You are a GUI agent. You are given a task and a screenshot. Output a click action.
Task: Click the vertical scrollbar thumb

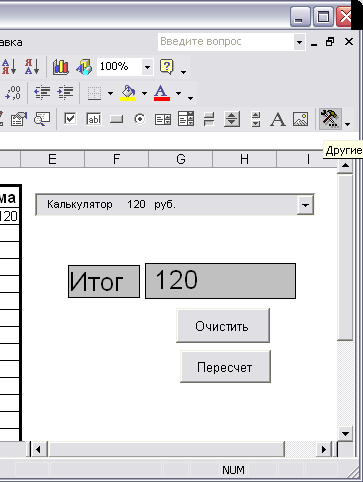345,257
